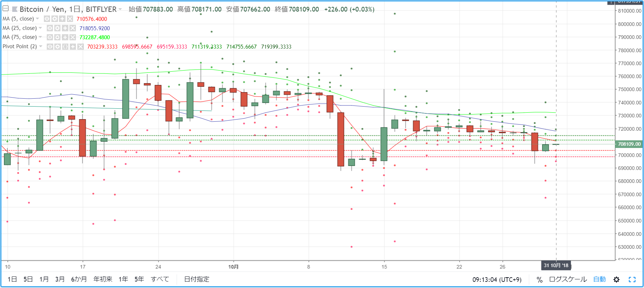Remove the Pivot Point (2) indicator
The width and height of the screenshot is (644, 288).
[x=80, y=46]
